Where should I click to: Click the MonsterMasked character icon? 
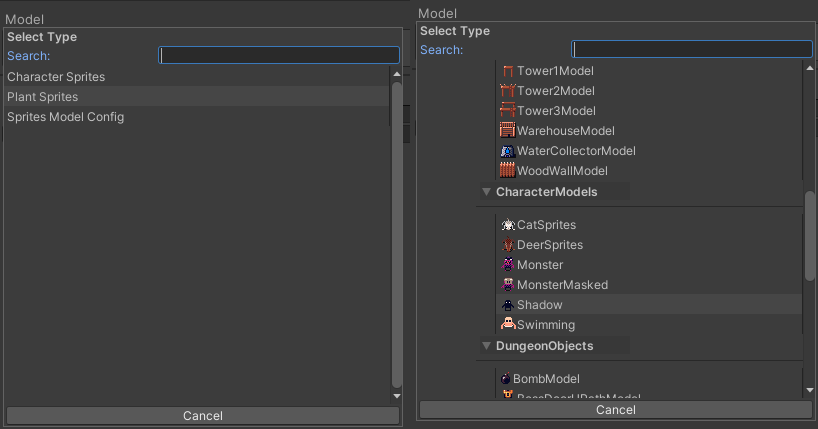pyautogui.click(x=508, y=285)
